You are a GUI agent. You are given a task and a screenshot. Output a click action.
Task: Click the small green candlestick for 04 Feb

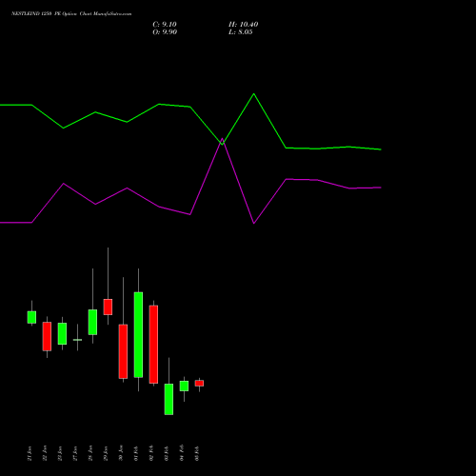click(x=184, y=386)
